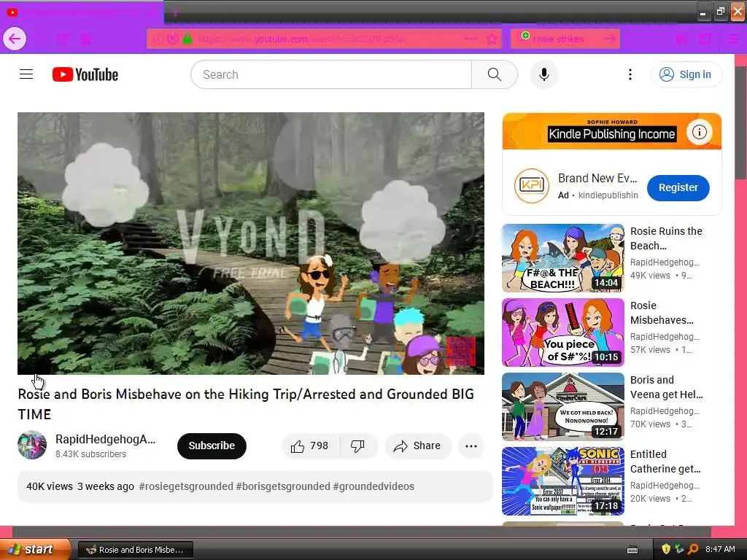Open the RapidHedgehogA… channel name link
Image resolution: width=747 pixels, height=560 pixels.
coord(105,439)
